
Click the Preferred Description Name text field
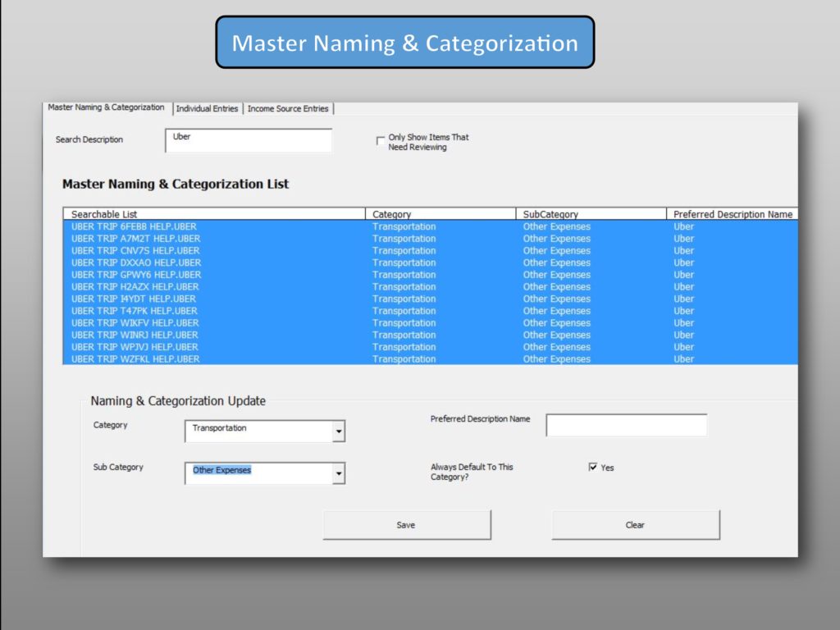click(626, 426)
